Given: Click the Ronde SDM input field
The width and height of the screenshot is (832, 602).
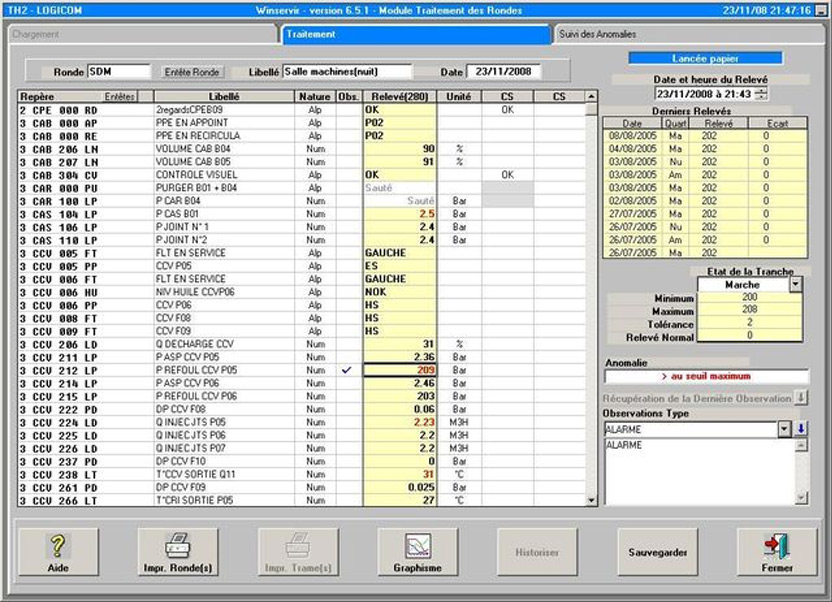Looking at the screenshot, I should click(x=119, y=72).
